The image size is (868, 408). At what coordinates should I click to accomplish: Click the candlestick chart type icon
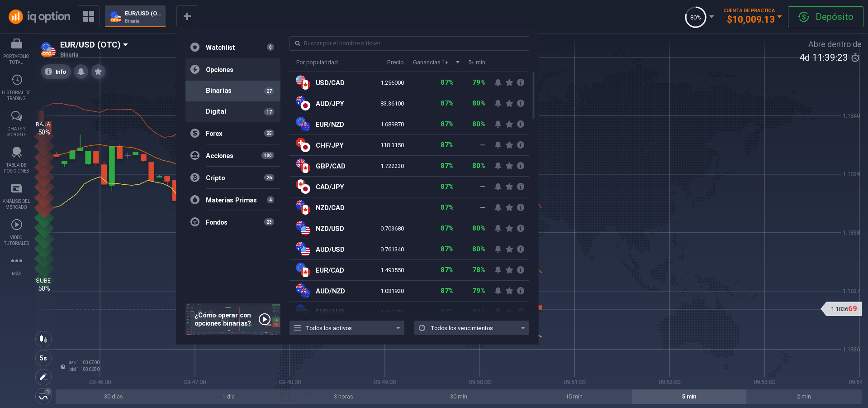[x=43, y=339]
